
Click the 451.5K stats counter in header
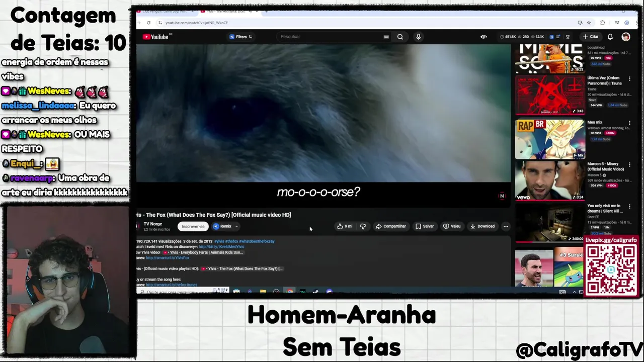click(x=508, y=37)
